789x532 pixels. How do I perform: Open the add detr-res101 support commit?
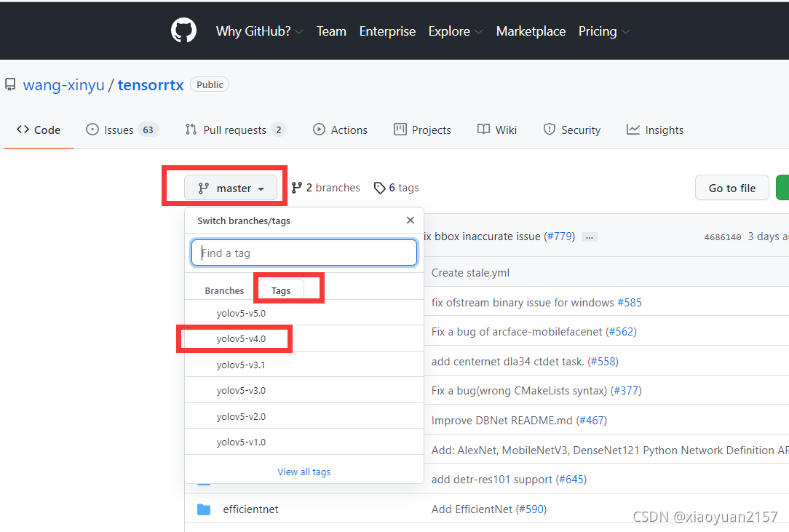[491, 479]
